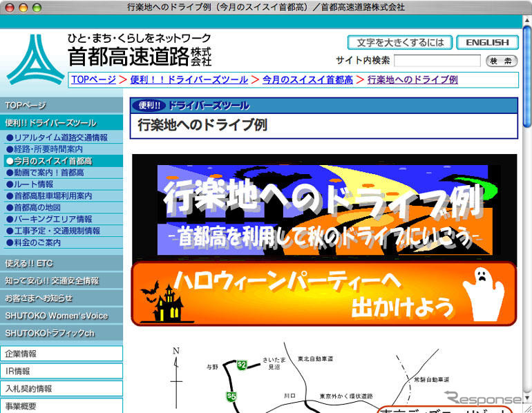Viewport: 532px width, 413px height.
Task: Open ルート情報 sidebar item
Action: click(64, 184)
